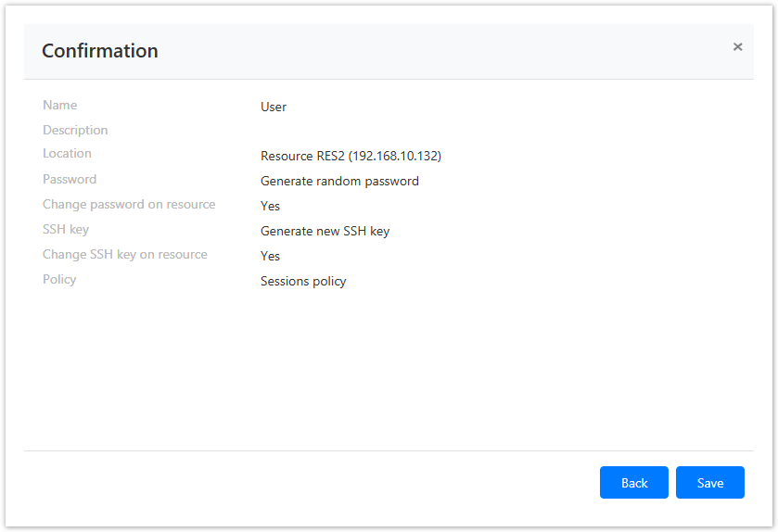This screenshot has height=532, width=778.
Task: Click the Location field label
Action: (x=67, y=154)
